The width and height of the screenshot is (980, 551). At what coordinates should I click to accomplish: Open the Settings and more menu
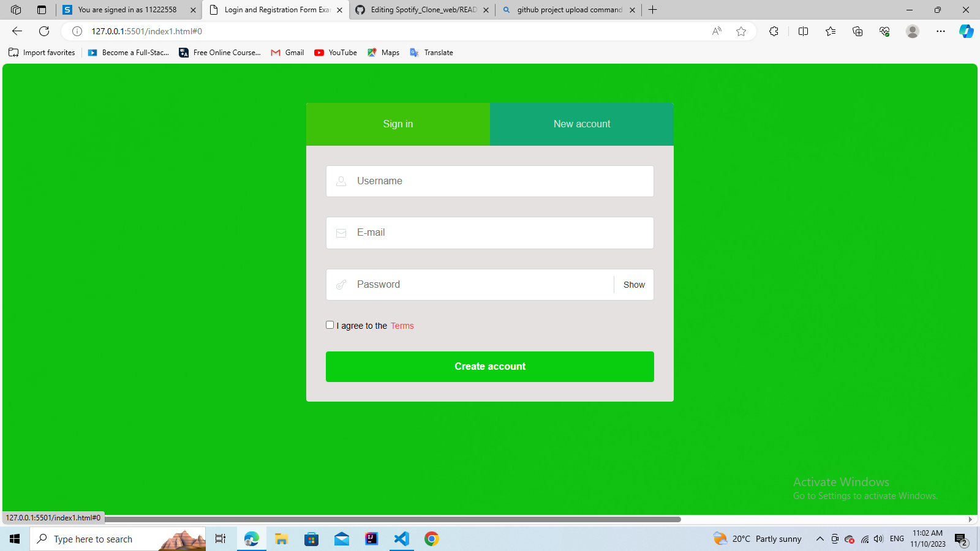(941, 31)
